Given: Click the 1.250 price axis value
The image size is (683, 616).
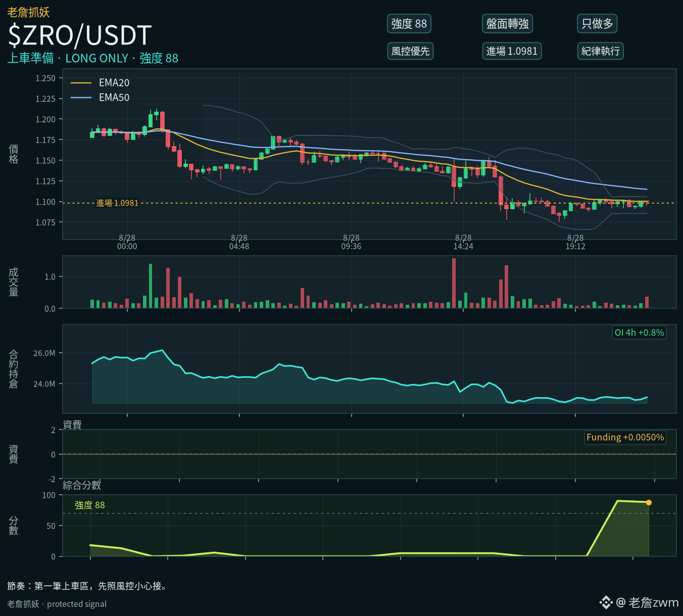Looking at the screenshot, I should click(45, 78).
